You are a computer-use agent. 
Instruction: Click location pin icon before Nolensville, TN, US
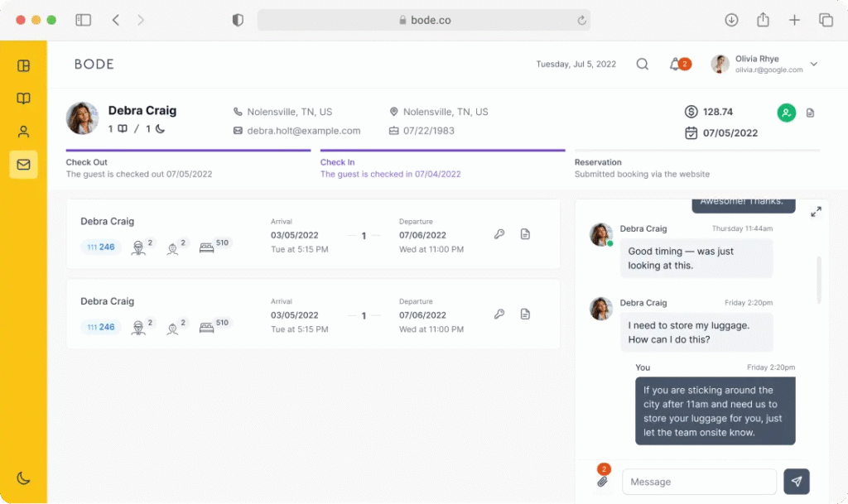(x=393, y=112)
